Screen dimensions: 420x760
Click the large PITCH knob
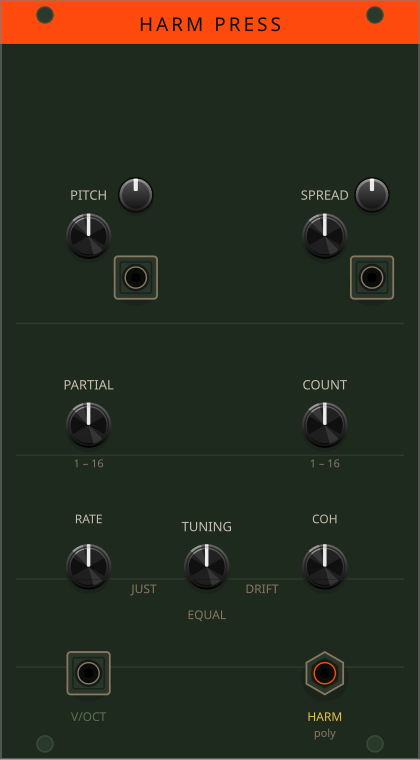click(89, 236)
